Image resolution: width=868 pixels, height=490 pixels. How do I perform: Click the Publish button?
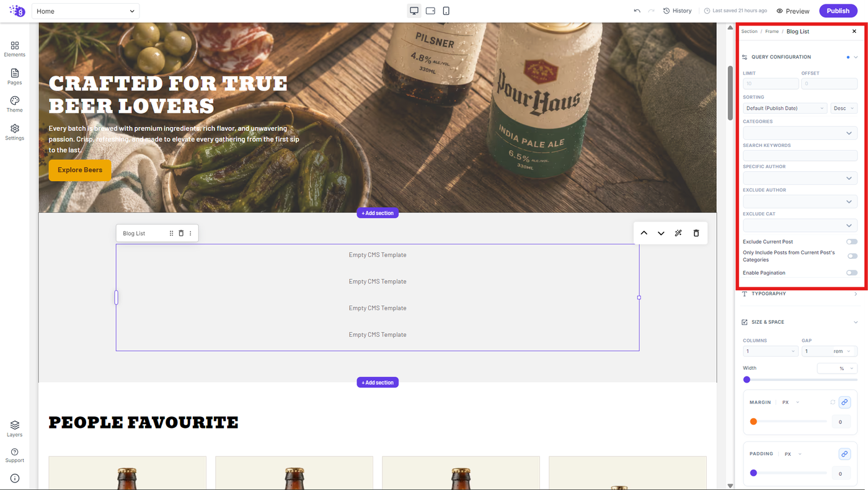(838, 11)
